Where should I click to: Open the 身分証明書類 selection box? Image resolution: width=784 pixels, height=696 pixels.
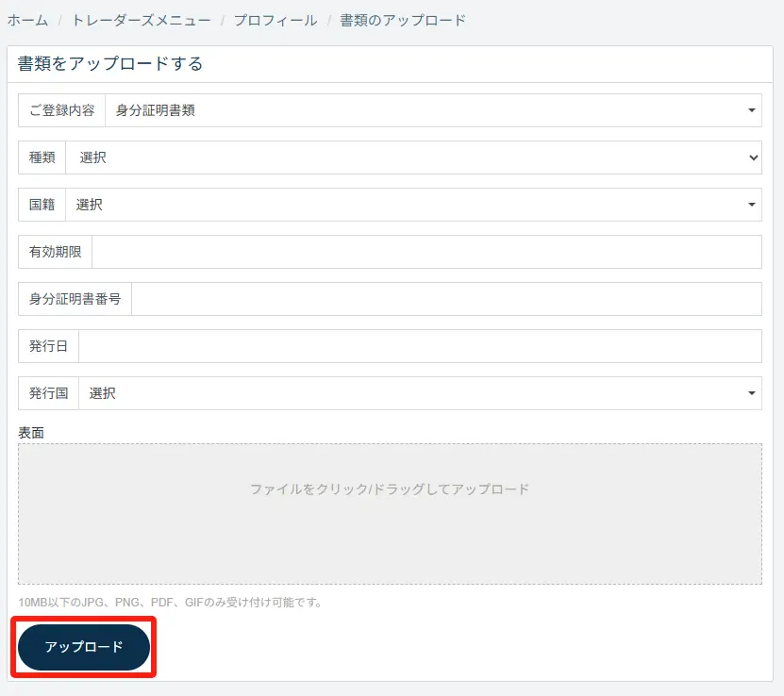(x=425, y=110)
